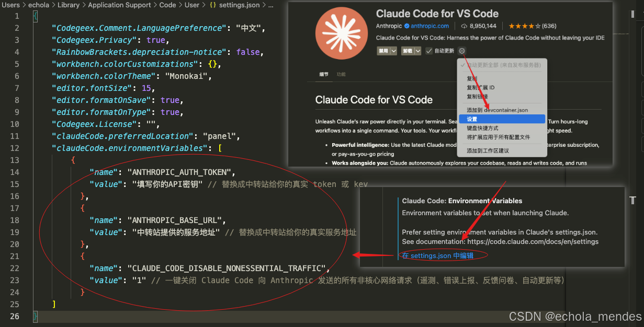
Task: Toggle the 自动更新 checkbox
Action: pos(429,51)
